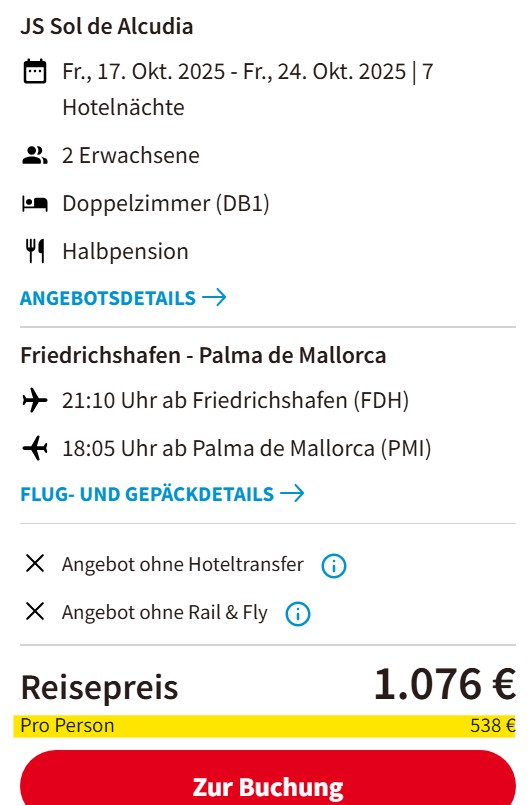The height and width of the screenshot is (805, 532).
Task: Click the return plane icon at 18:05 Uhr
Action: (35, 448)
